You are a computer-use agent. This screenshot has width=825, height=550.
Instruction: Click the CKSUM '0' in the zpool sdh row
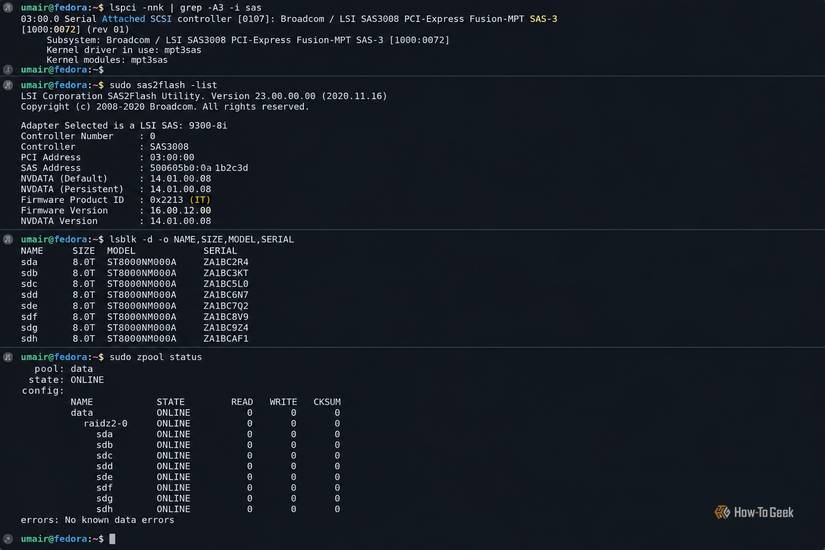pyautogui.click(x=337, y=509)
